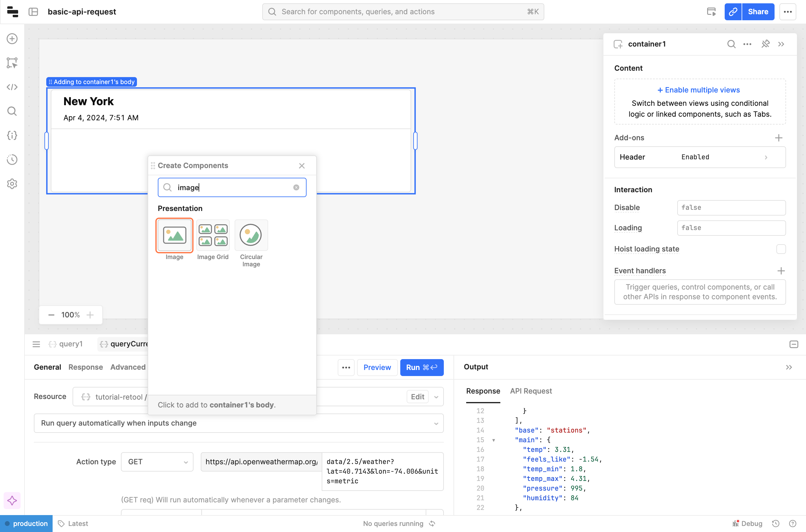Open the State inspector curly braces icon
806x532 pixels.
pos(12,135)
